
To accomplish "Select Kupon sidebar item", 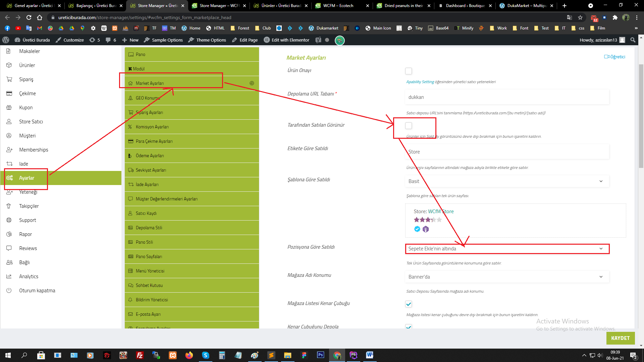I will (26, 108).
